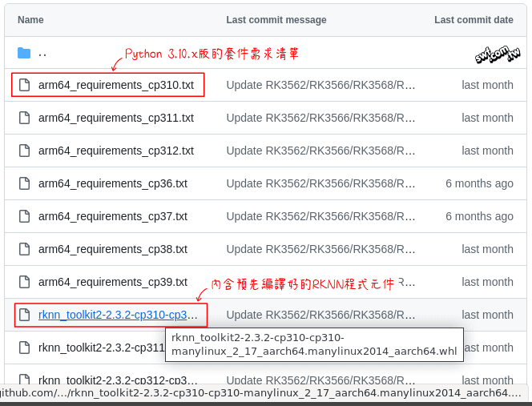Go up via the '..' link
Viewport: 532px width, 406px height.
tap(42, 54)
